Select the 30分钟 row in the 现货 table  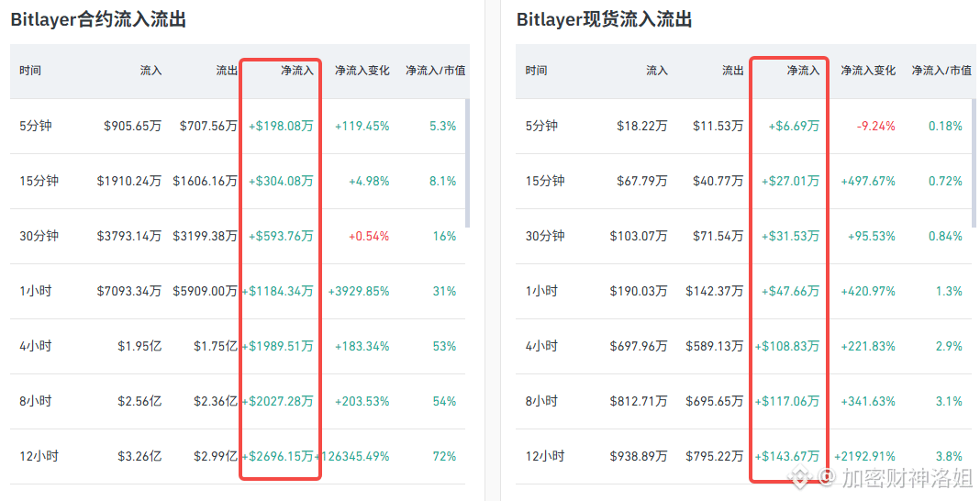pos(744,236)
